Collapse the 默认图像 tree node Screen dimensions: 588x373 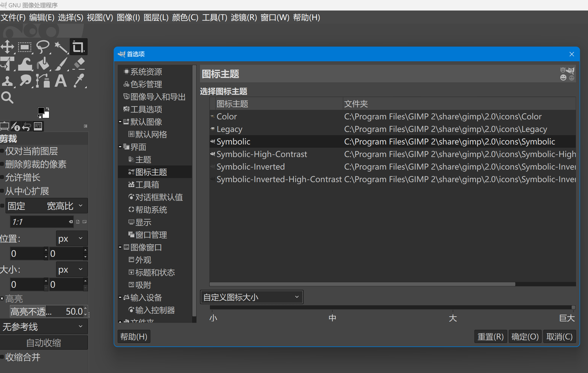click(120, 122)
